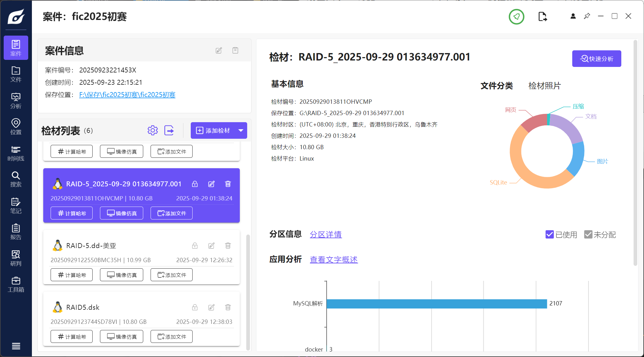This screenshot has height=357, width=644.
Task: Click the export evidence list icon
Action: coord(169,130)
